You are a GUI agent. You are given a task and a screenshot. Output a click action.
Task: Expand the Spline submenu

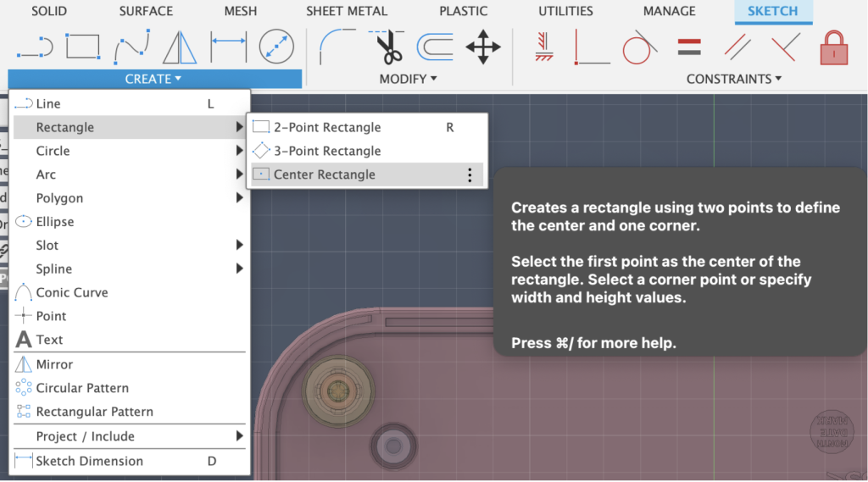130,269
